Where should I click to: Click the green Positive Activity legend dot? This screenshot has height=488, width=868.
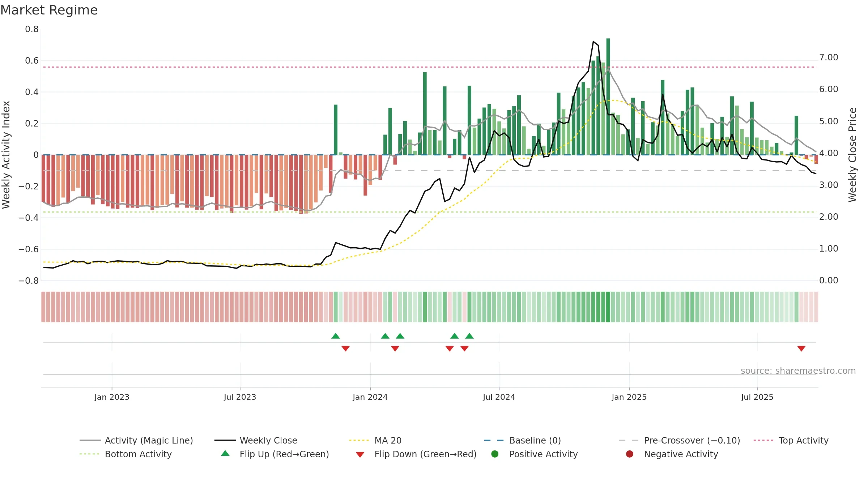[495, 454]
